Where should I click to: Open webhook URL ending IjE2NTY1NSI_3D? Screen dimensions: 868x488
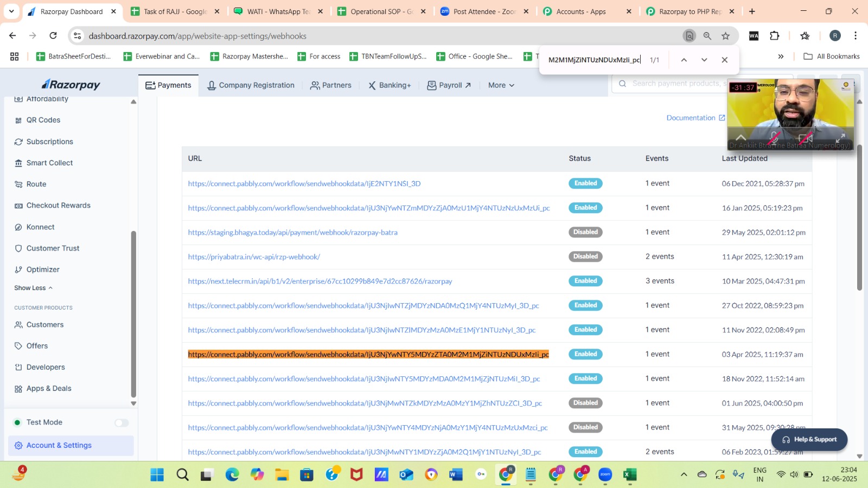304,184
